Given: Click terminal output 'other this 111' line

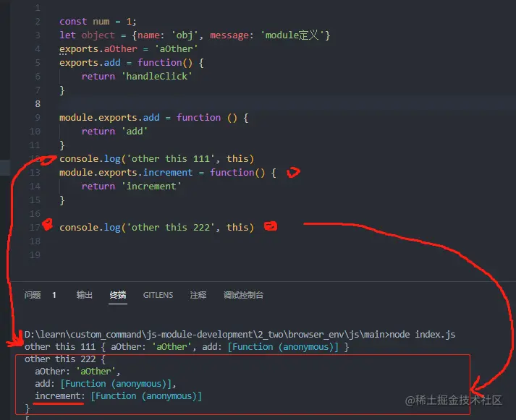Looking at the screenshot, I should point(187,347).
